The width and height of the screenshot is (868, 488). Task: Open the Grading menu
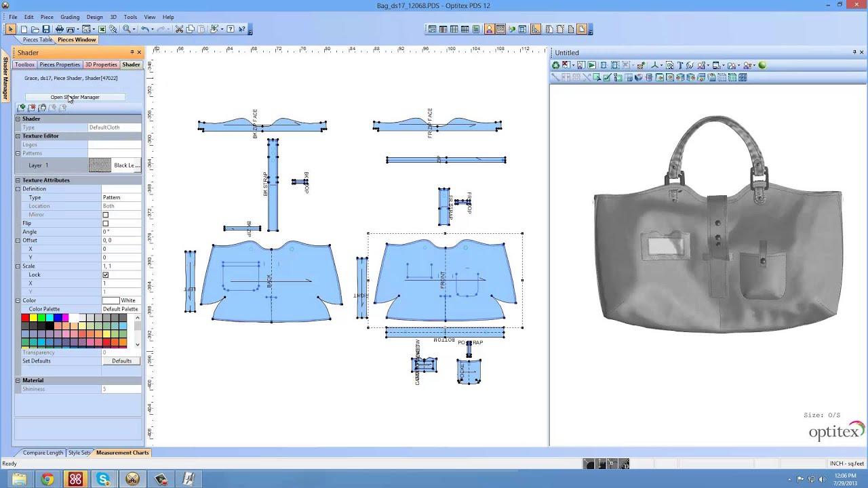coord(69,17)
